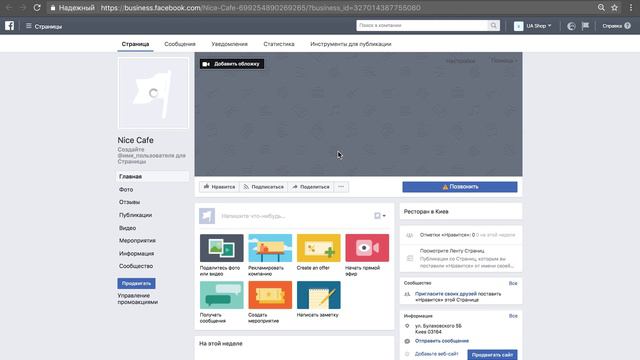Click the search magnifier button in company search
640x360 pixels.
[493, 25]
